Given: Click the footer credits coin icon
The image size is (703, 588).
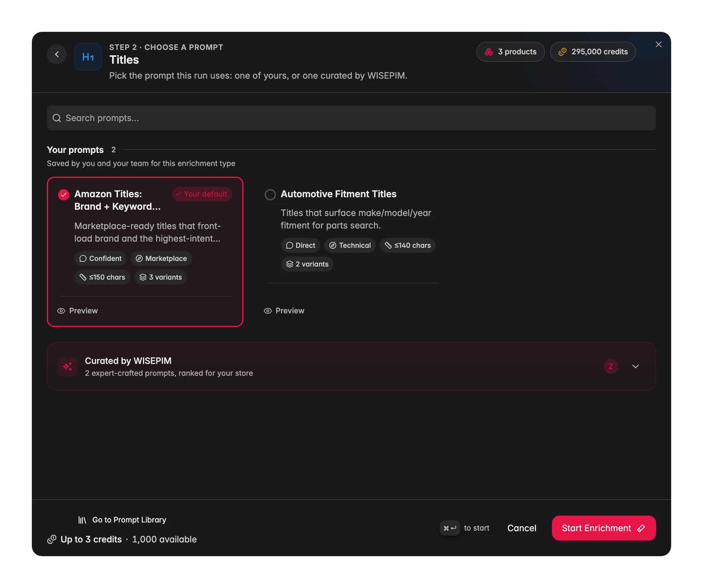Looking at the screenshot, I should [52, 540].
